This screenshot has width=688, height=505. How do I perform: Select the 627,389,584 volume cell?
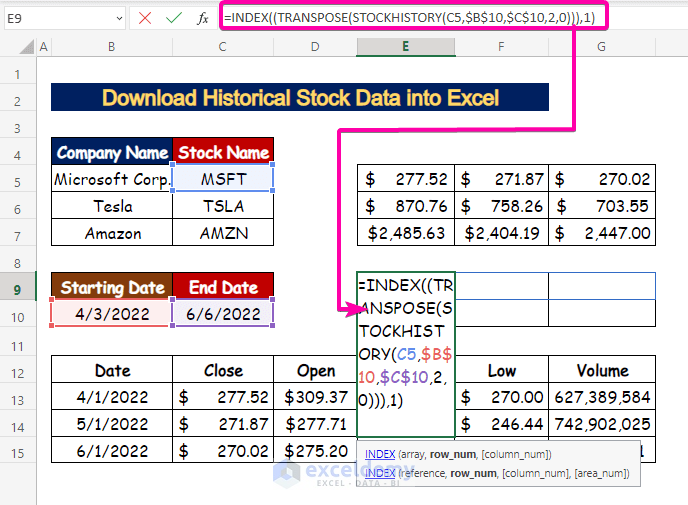(602, 397)
